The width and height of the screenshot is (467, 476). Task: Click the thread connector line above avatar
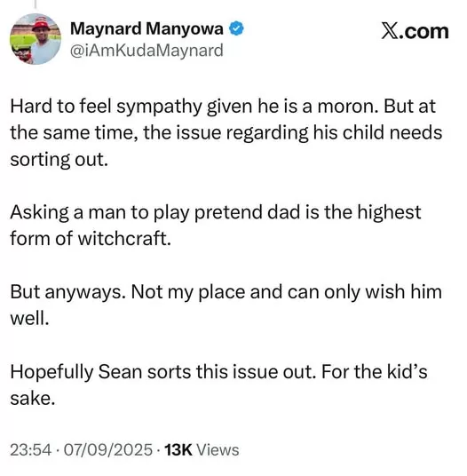(36, 4)
